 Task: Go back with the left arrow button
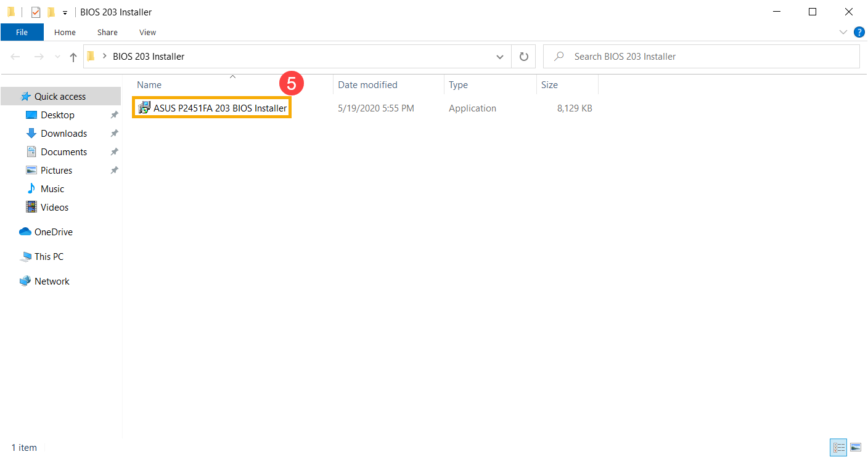15,57
